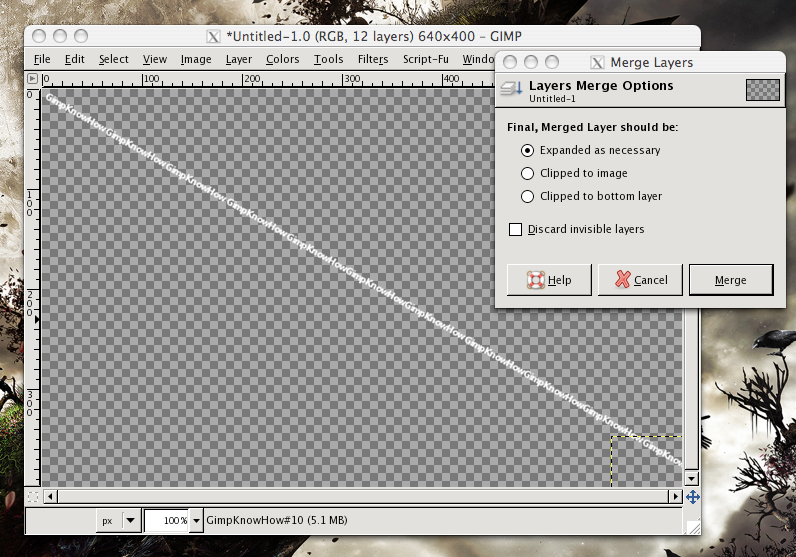The height and width of the screenshot is (557, 796).
Task: Click the window resize grip icon
Action: coord(692,527)
